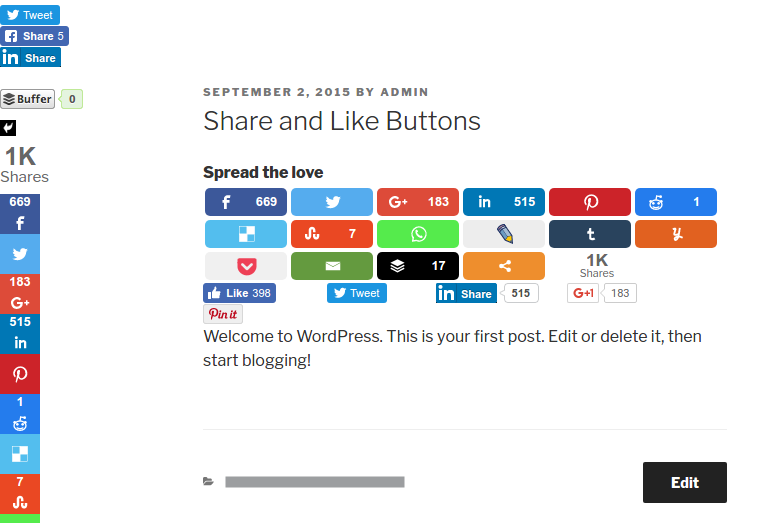Share on Reddit using grid button
Image resolution: width=761 pixels, height=523 pixels.
(x=676, y=202)
